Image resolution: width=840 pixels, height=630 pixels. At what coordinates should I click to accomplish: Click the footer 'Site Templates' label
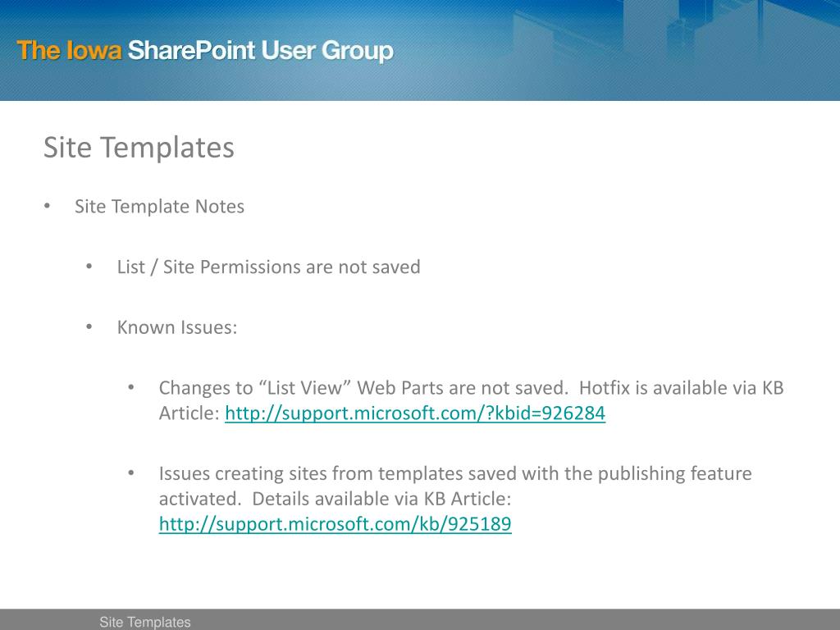click(x=144, y=622)
